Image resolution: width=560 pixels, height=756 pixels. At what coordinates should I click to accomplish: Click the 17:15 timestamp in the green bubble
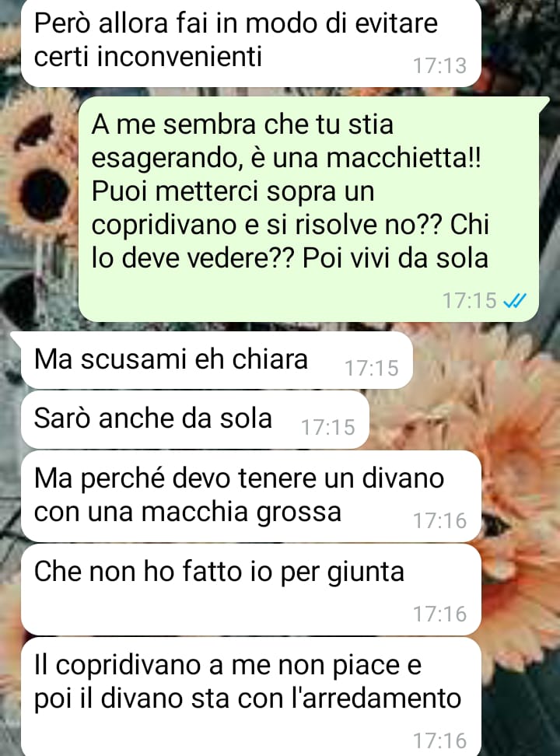469,301
